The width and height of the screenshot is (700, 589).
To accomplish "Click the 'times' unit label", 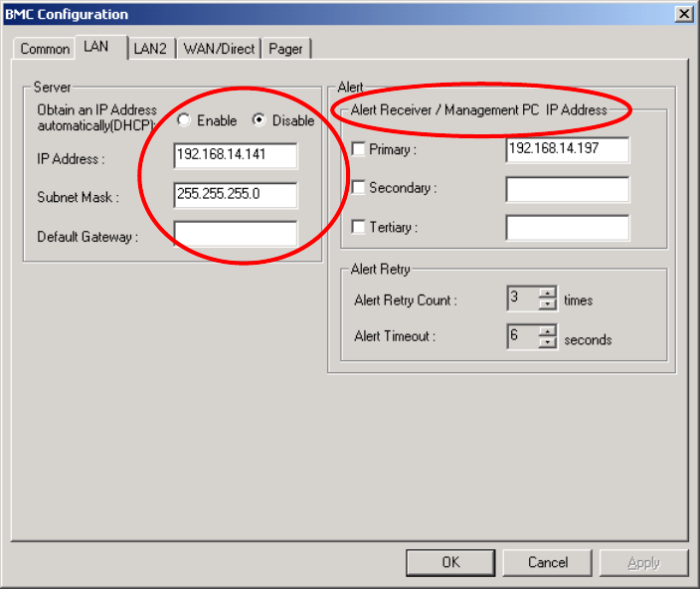I will click(578, 300).
